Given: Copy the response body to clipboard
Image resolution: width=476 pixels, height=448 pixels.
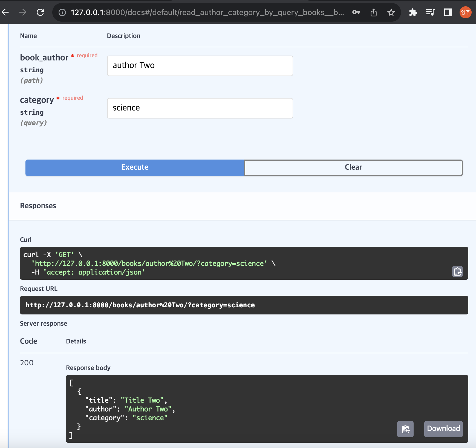Looking at the screenshot, I should (x=405, y=429).
